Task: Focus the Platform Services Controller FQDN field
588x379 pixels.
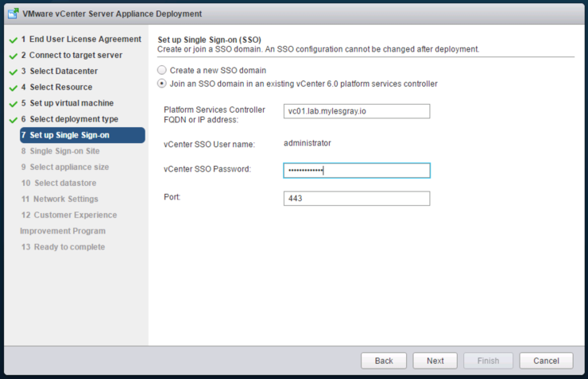Action: pos(357,111)
